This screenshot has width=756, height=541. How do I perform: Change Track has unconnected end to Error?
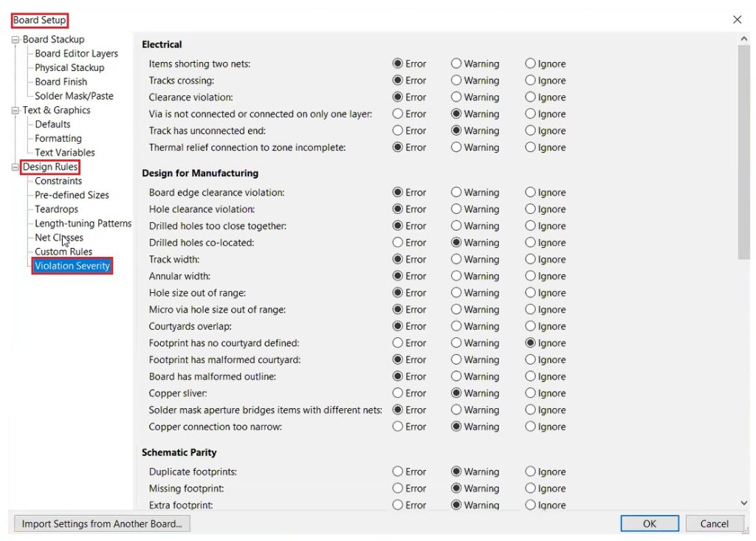click(399, 131)
